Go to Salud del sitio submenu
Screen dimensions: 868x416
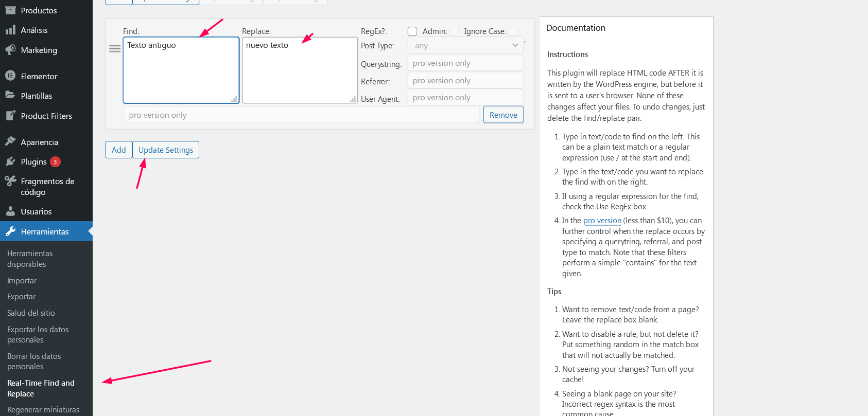pos(31,313)
